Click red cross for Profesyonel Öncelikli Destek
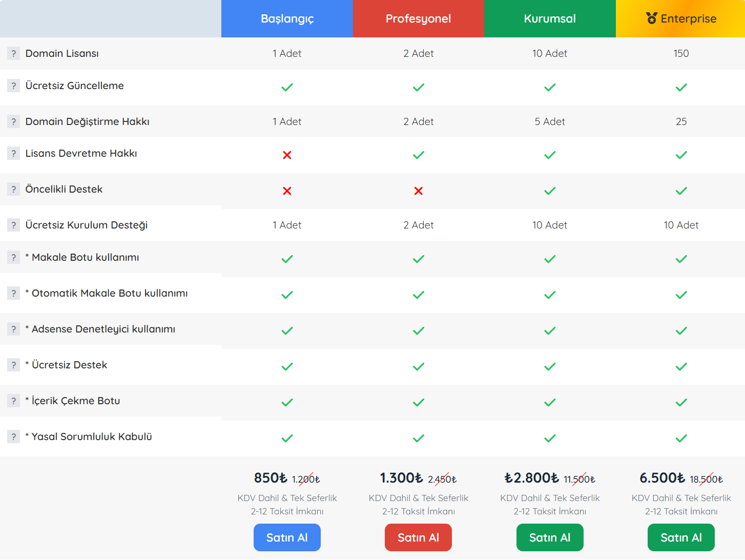The width and height of the screenshot is (745, 560). [x=419, y=191]
